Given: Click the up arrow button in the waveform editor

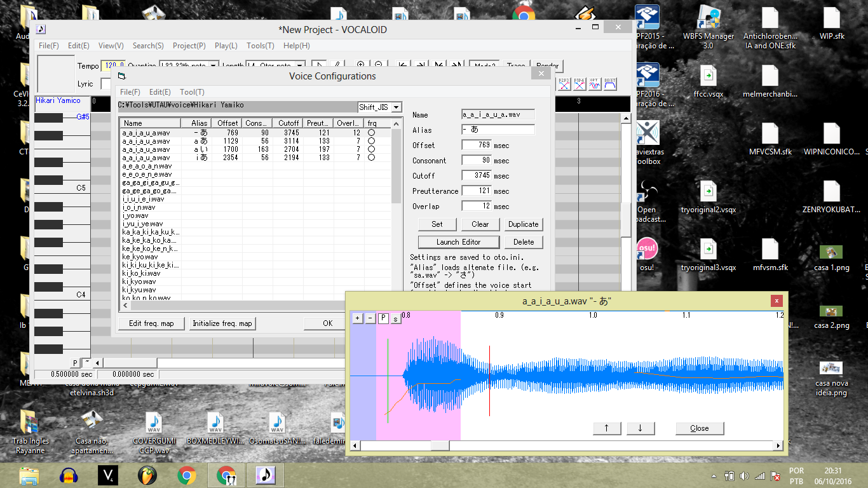Looking at the screenshot, I should pyautogui.click(x=607, y=428).
